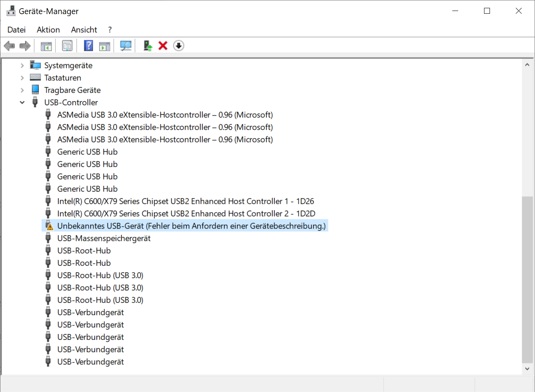
Task: Click the Tastaturen keyboard icon
Action: [35, 78]
